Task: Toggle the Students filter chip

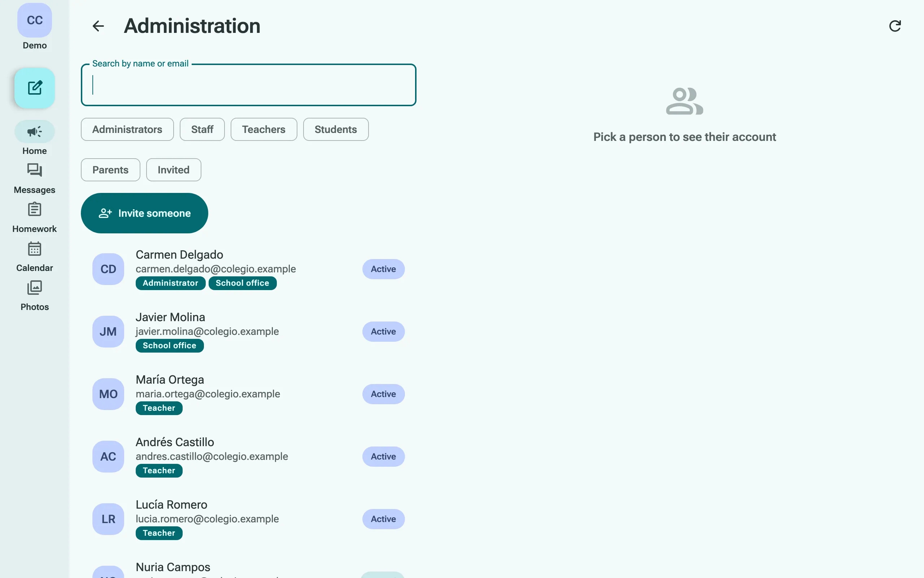Action: pos(336,129)
